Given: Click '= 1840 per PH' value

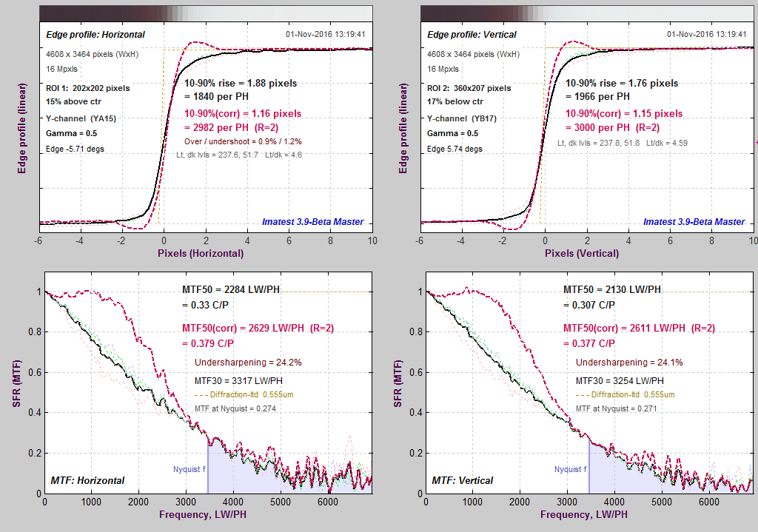Looking at the screenshot, I should point(217,97).
